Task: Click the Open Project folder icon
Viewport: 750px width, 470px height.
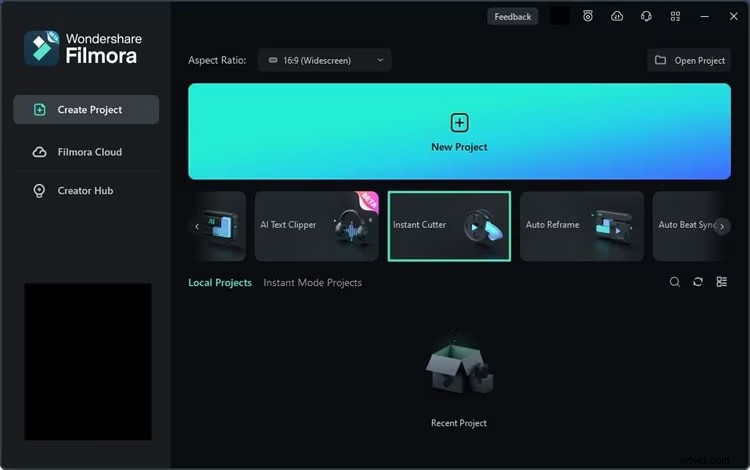Action: 660,60
